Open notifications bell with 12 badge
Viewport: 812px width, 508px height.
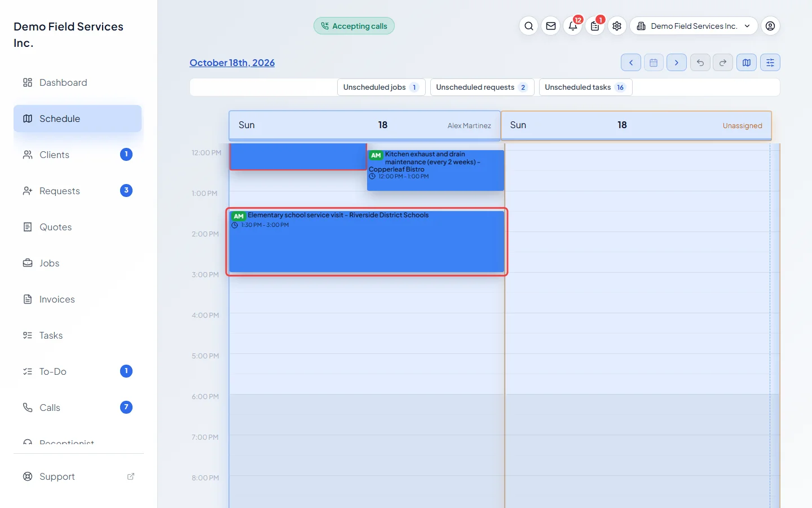(573, 26)
